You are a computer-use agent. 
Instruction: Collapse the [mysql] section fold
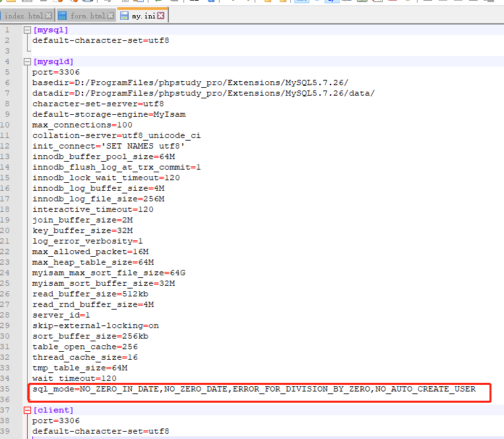click(x=27, y=30)
